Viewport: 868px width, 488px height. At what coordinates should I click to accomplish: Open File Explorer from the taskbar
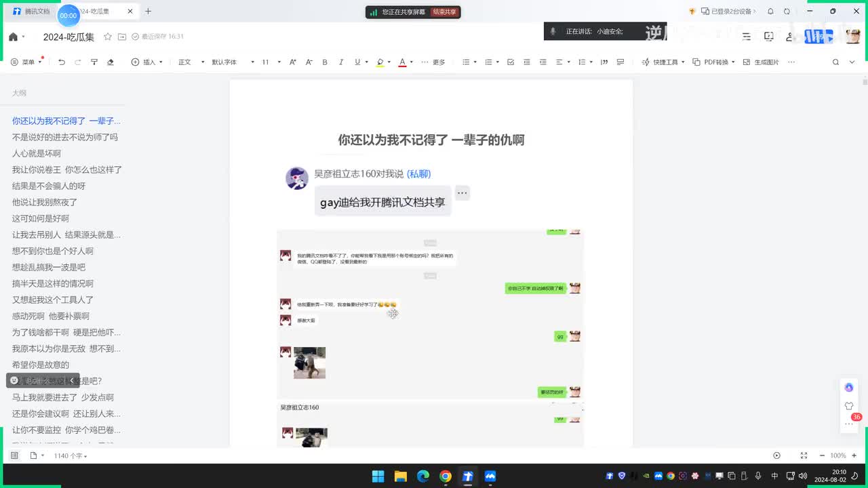coord(400,476)
